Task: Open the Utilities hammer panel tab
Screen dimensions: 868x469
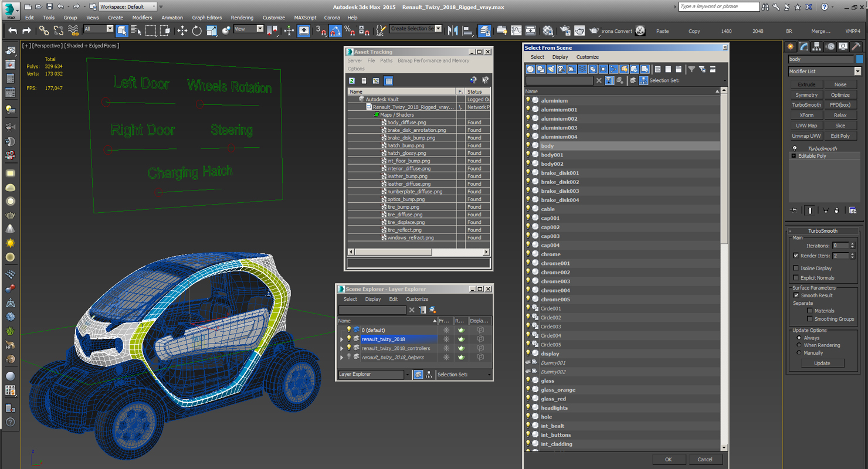Action: (x=856, y=46)
